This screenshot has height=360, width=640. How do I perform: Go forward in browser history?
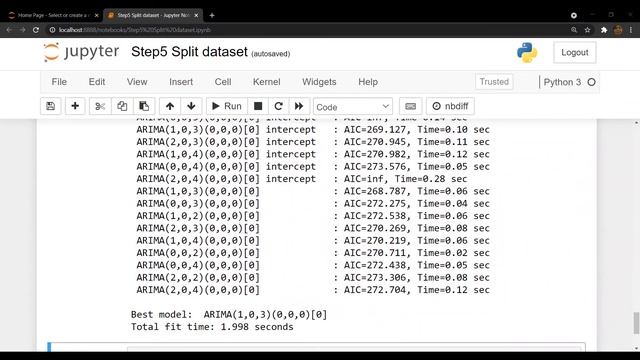(x=22, y=30)
